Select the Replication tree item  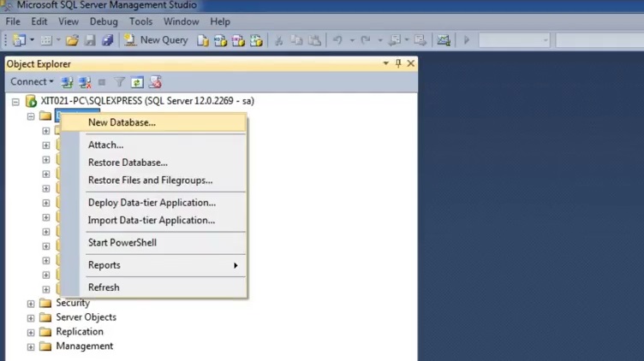point(80,331)
